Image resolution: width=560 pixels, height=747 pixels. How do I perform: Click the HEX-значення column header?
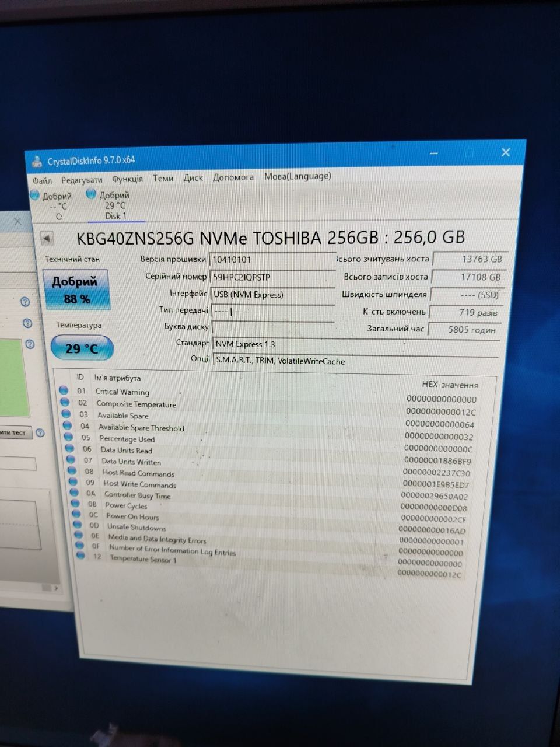450,385
